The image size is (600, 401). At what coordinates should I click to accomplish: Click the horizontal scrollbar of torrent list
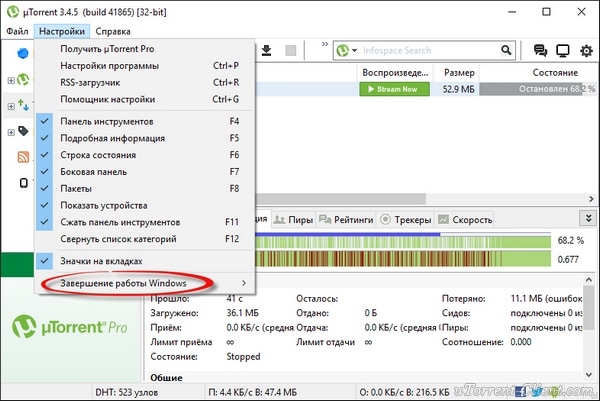pos(341,199)
